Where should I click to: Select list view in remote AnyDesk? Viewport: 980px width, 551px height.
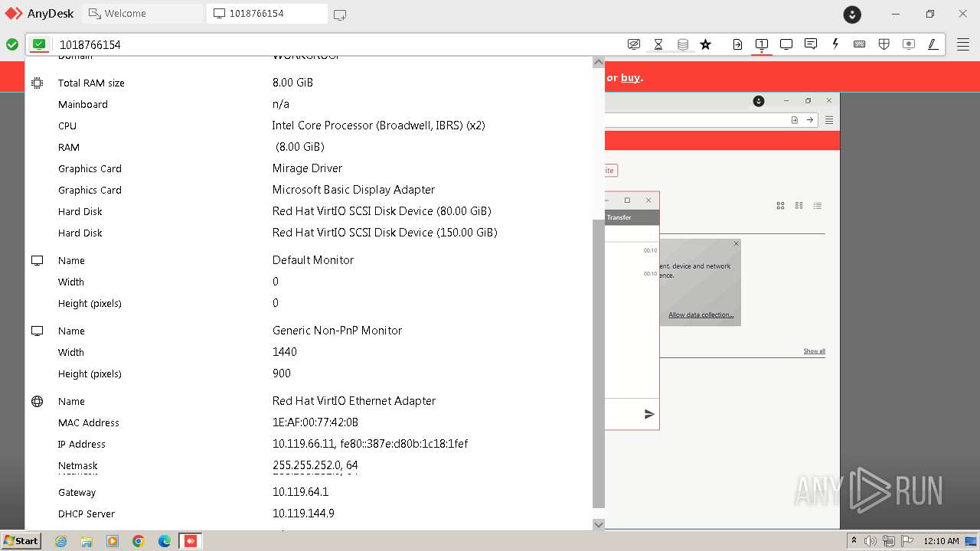pos(818,205)
